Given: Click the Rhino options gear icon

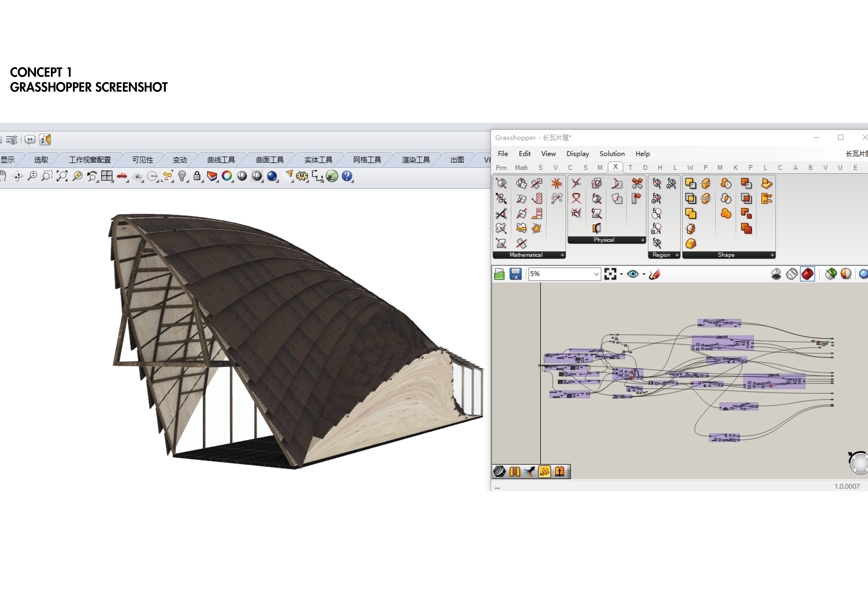Looking at the screenshot, I should pyautogui.click(x=302, y=176).
